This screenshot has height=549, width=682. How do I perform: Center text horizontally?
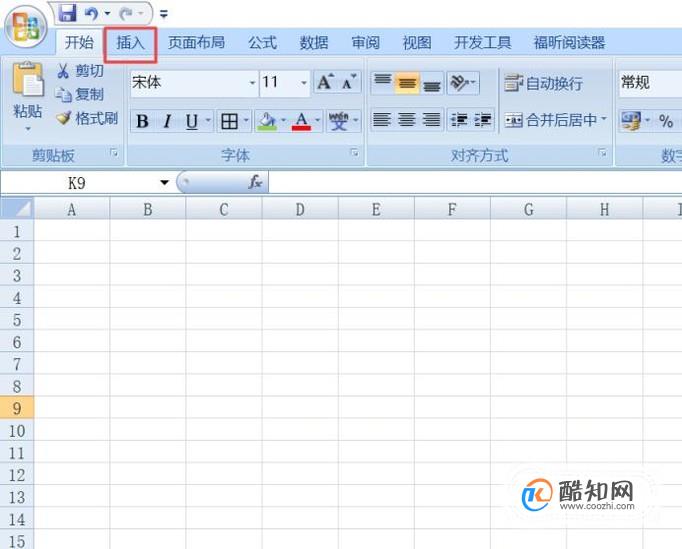[x=407, y=120]
